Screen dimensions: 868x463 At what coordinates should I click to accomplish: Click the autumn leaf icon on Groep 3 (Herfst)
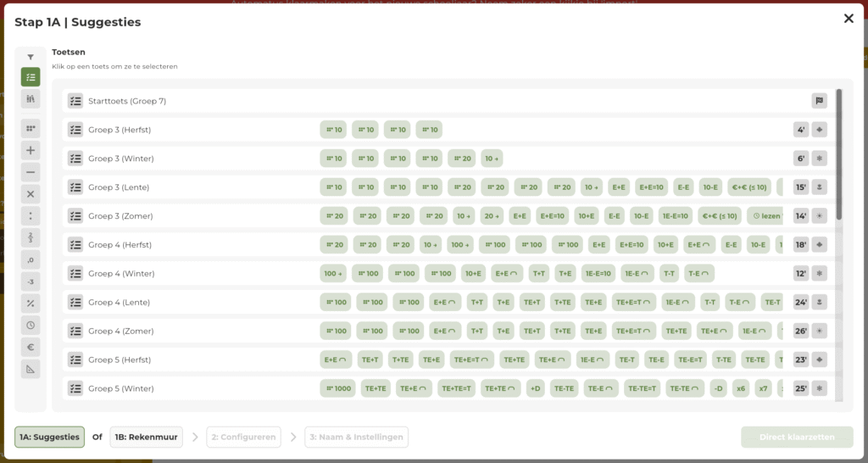(x=820, y=130)
